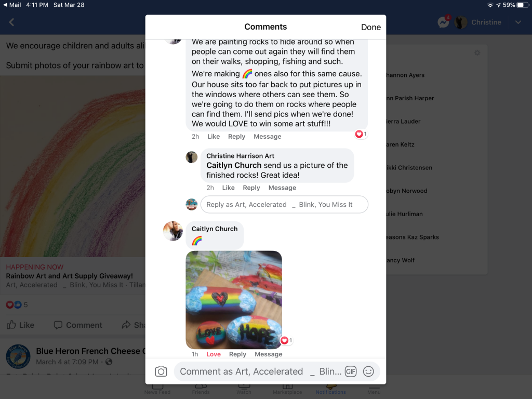Open heart reaction count on long comment
This screenshot has width=532, height=399.
pyautogui.click(x=361, y=134)
